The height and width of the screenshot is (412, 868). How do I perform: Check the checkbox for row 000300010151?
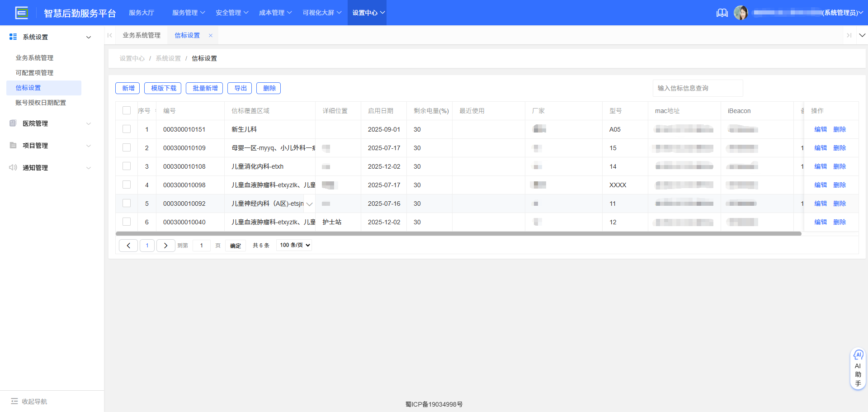click(127, 129)
